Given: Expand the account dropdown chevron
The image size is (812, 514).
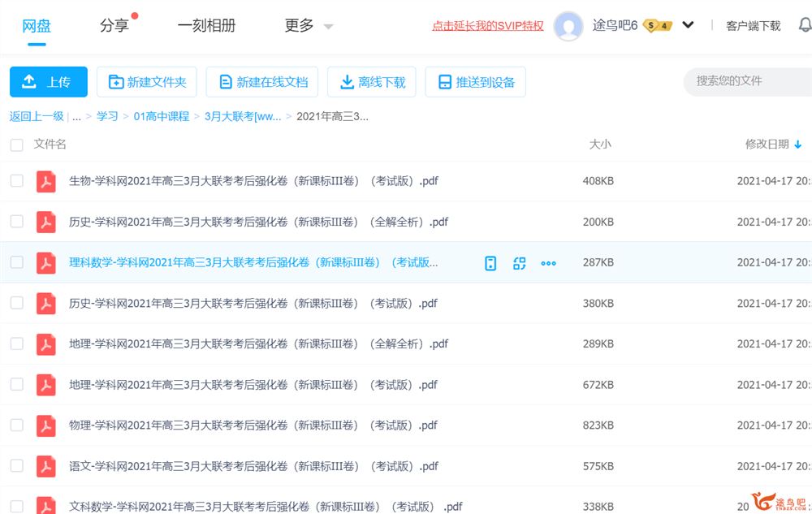Looking at the screenshot, I should (688, 25).
